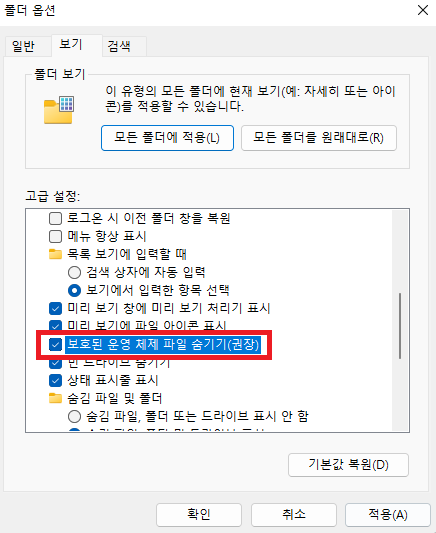Toggle 상태 표시줄 표시 checkbox

tap(55, 380)
